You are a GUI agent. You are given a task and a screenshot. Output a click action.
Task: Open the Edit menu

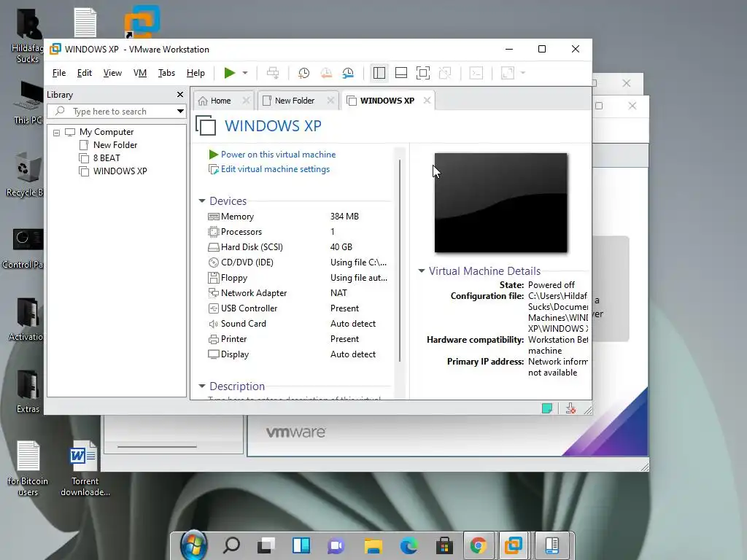85,73
